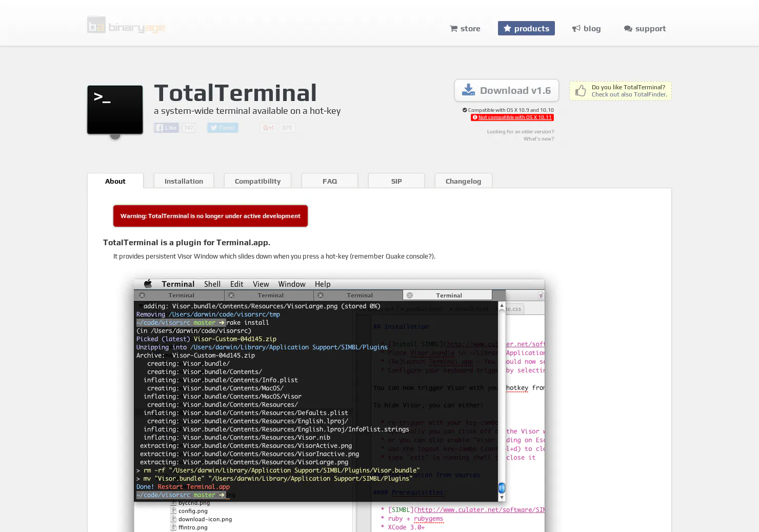Download TotalTerminal v1.6

[x=507, y=91]
